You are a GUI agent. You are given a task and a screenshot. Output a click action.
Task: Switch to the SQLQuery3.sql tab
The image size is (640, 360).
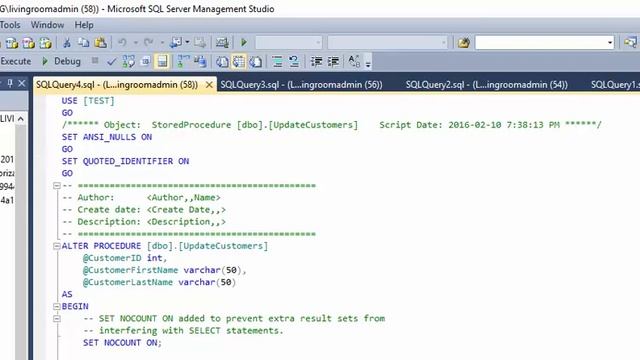coord(301,84)
